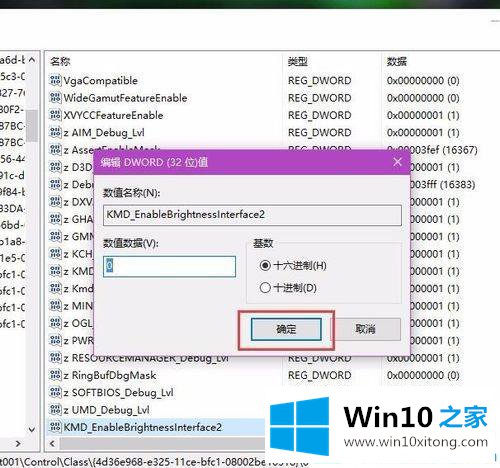The height and width of the screenshot is (468, 500).
Task: Click the z AIM_Debug_Lvl value icon
Action: [x=55, y=132]
